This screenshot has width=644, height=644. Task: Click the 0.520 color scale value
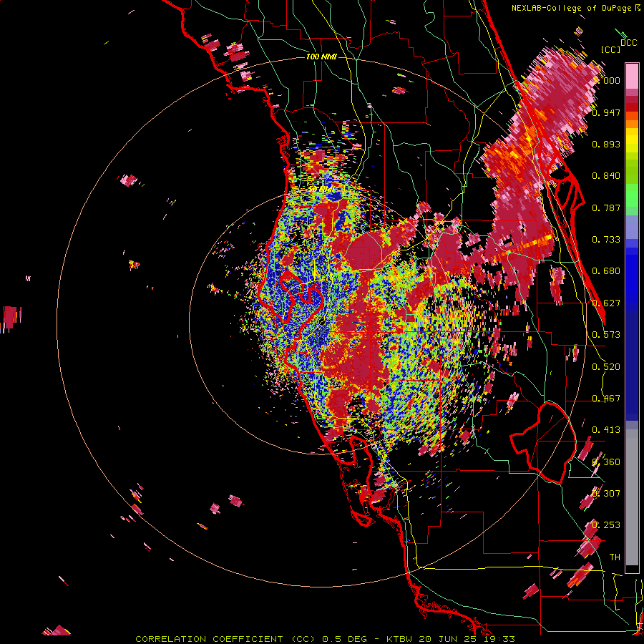606,366
